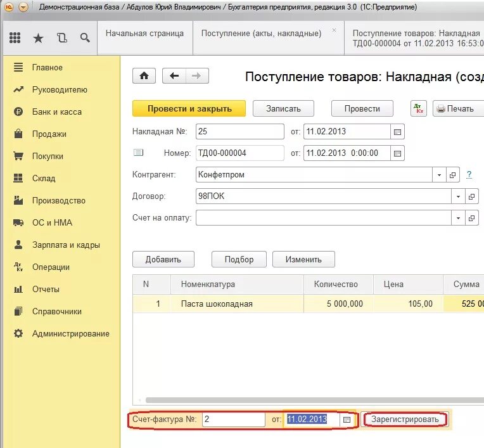Click Контрагент field Конфетпром
Screen dimensions: 484x448
coord(314,175)
